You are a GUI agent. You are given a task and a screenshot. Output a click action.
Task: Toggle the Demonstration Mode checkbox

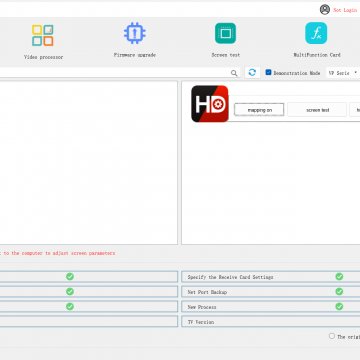coord(268,72)
